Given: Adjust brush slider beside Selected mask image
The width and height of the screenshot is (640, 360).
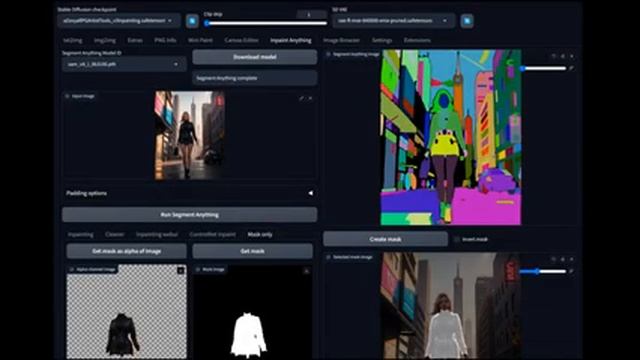Looking at the screenshot, I should pyautogui.click(x=543, y=271).
